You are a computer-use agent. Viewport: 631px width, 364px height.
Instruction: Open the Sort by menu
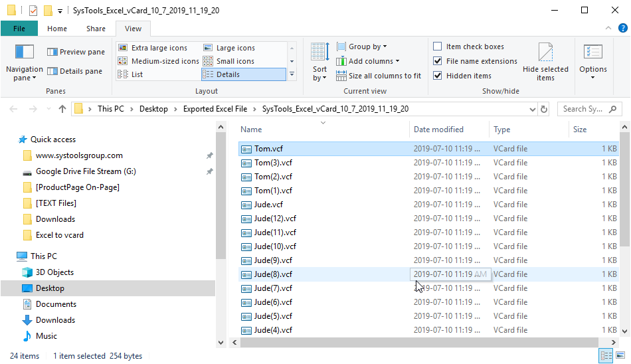pos(320,62)
